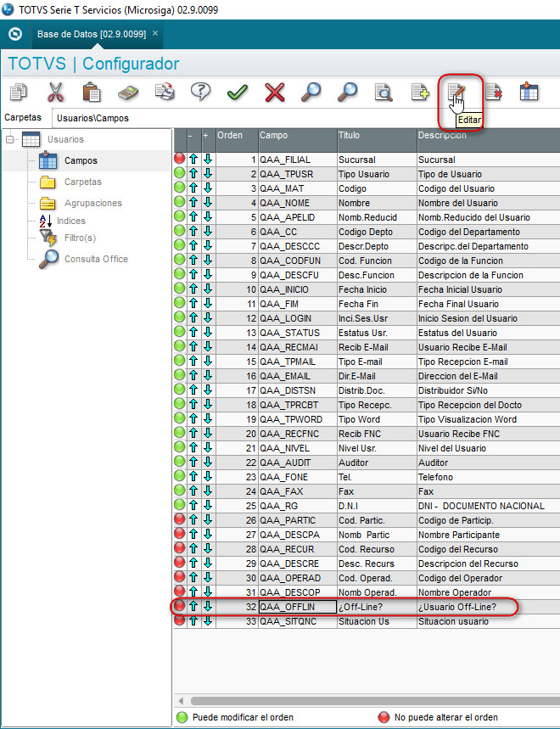
Task: Click the Descripcion column header
Action: click(x=488, y=140)
